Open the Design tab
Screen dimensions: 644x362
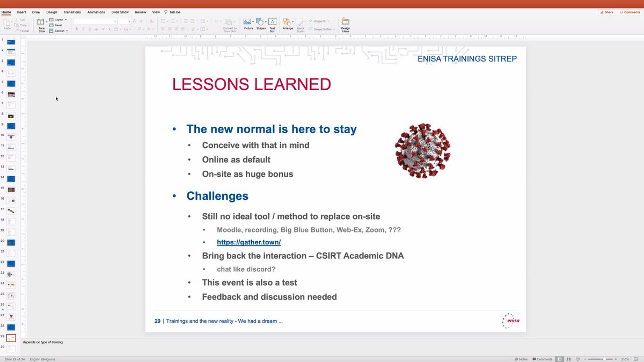(x=52, y=12)
